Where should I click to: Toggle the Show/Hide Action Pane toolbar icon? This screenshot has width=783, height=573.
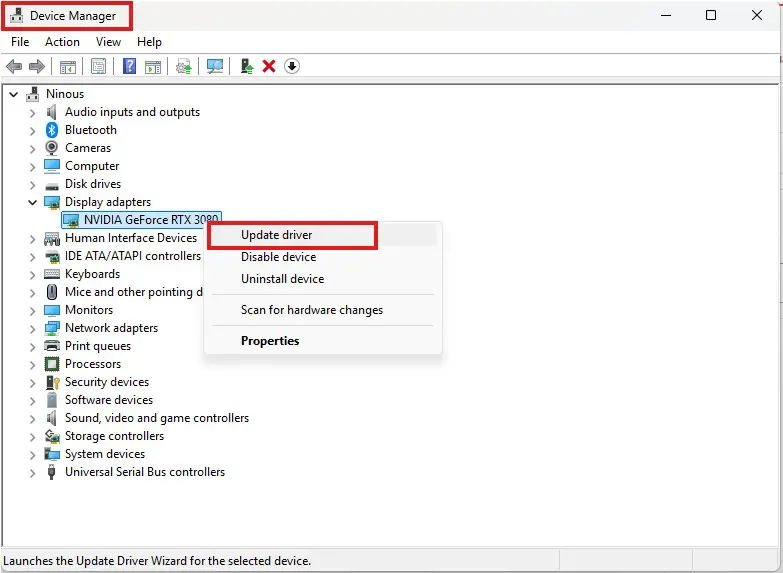pyautogui.click(x=153, y=66)
